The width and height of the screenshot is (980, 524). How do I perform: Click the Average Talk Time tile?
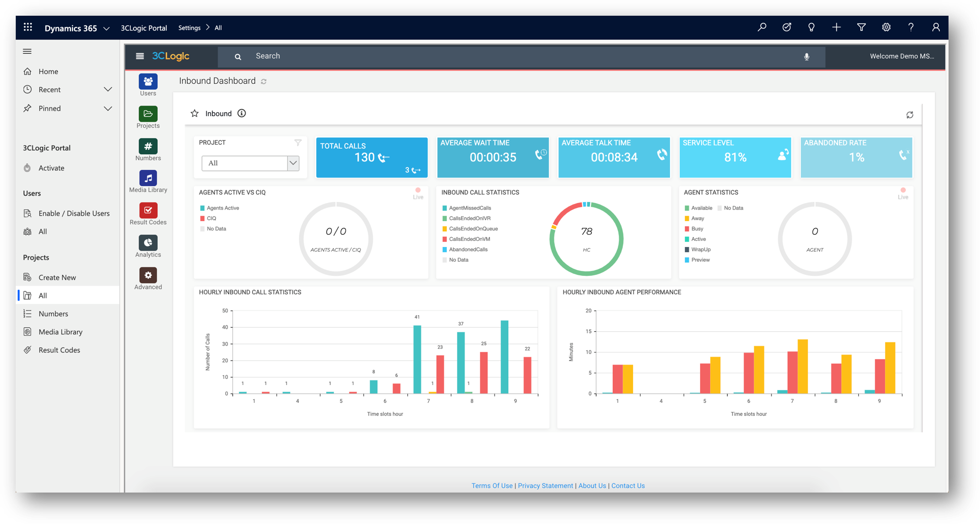[x=614, y=157]
